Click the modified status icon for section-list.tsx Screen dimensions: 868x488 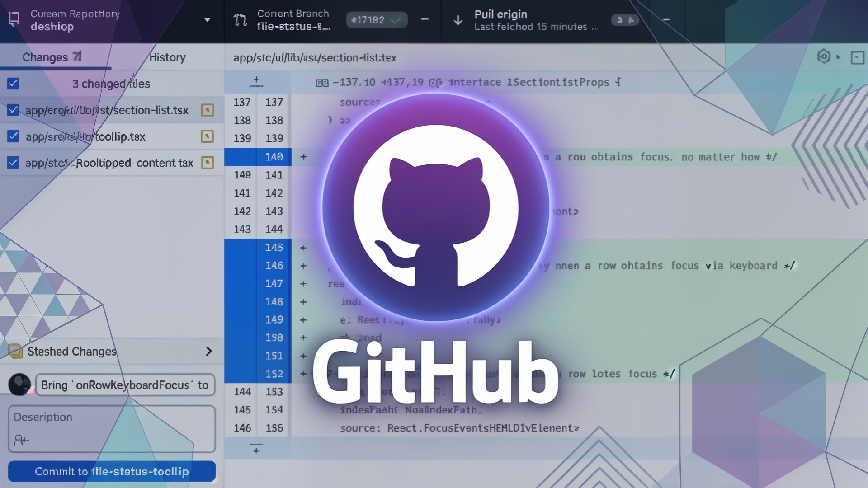pyautogui.click(x=208, y=110)
